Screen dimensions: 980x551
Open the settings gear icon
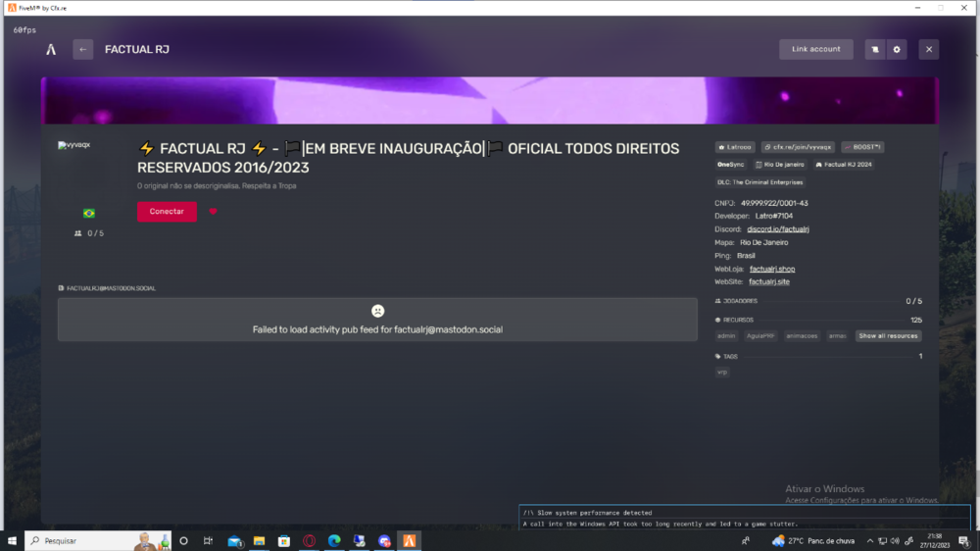[897, 49]
